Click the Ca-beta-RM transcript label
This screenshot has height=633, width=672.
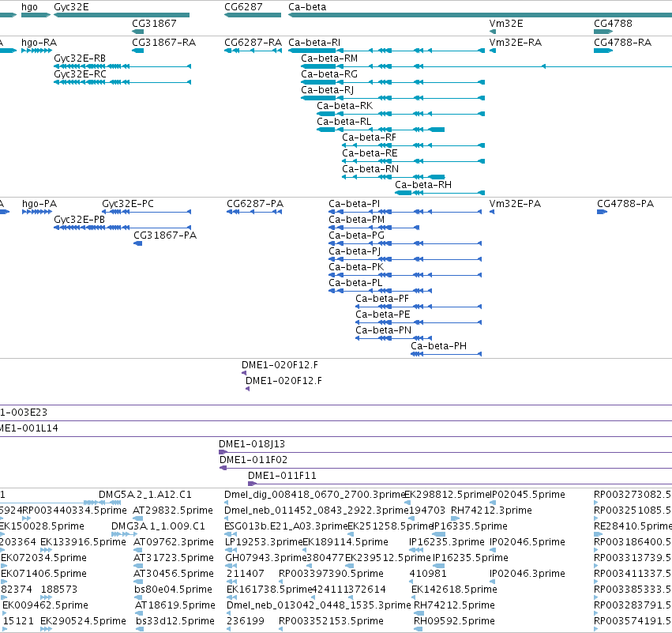(329, 58)
